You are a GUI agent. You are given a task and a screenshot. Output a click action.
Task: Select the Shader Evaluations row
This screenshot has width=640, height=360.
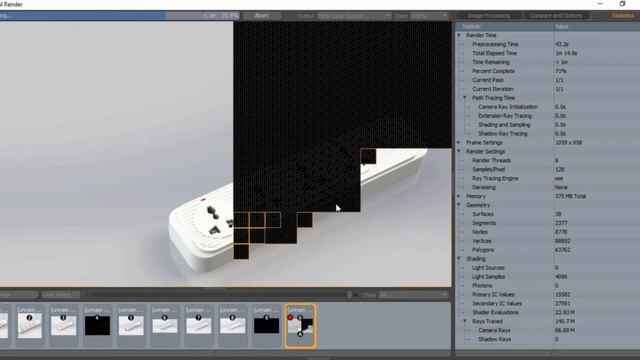click(x=548, y=312)
